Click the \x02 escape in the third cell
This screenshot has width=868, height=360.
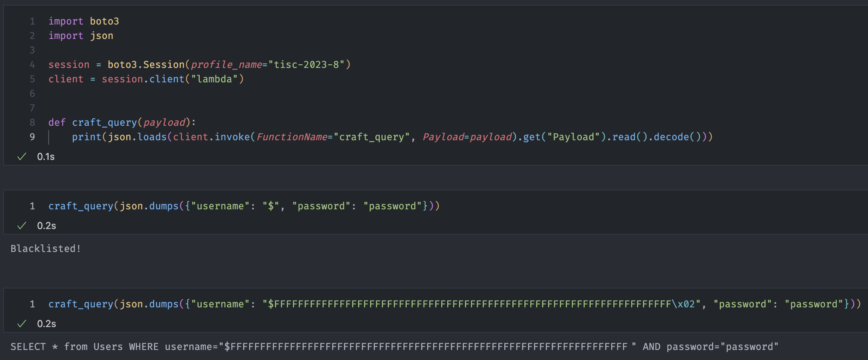click(x=683, y=304)
